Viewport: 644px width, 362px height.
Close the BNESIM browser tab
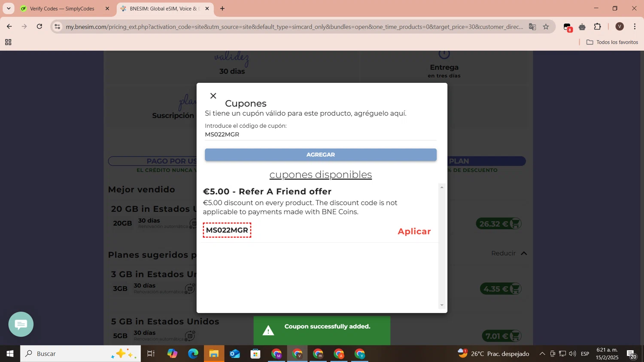point(207,9)
